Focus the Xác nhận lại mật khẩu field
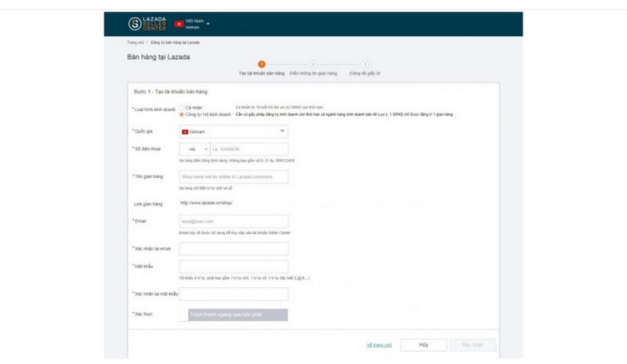Screen dimensions: 627x364 point(233,294)
